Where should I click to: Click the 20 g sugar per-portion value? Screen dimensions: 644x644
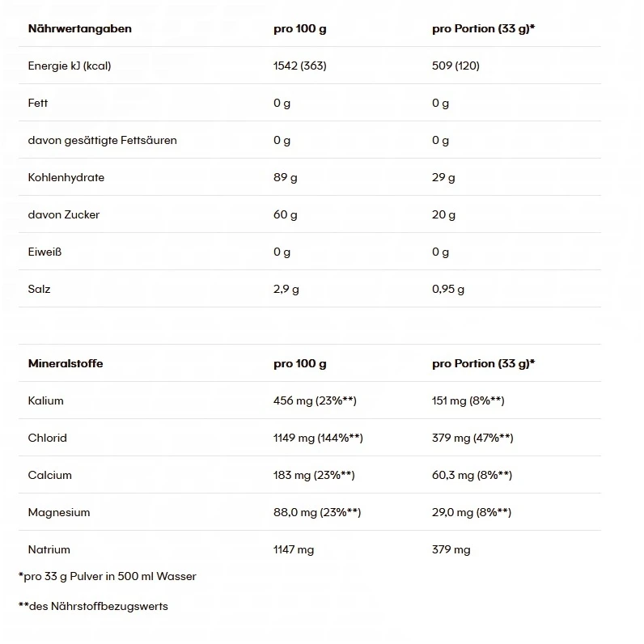tap(443, 215)
